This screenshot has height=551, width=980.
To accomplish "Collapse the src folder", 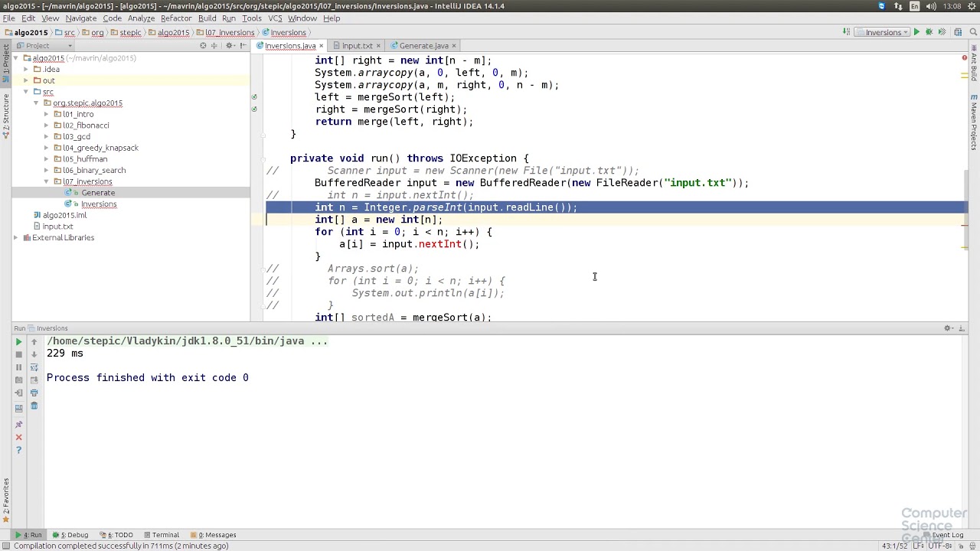I will point(26,92).
